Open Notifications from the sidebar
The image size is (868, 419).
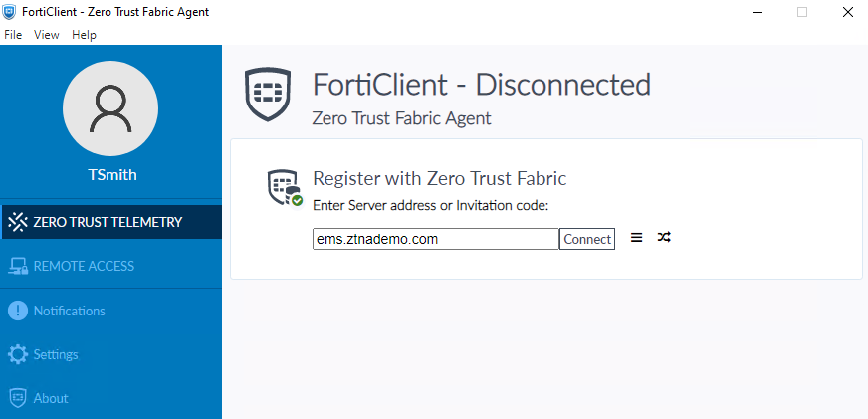pos(69,311)
